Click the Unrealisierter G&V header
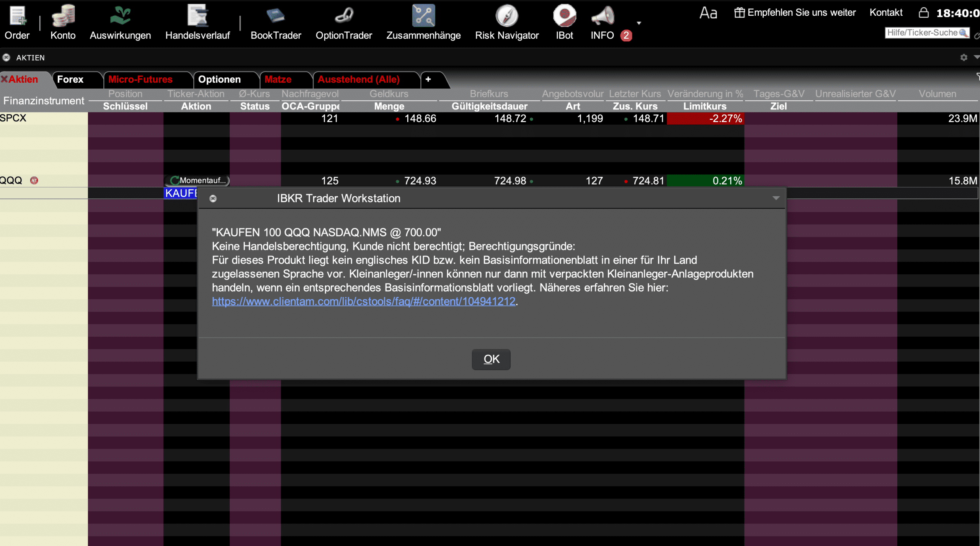Image resolution: width=980 pixels, height=546 pixels. (855, 94)
